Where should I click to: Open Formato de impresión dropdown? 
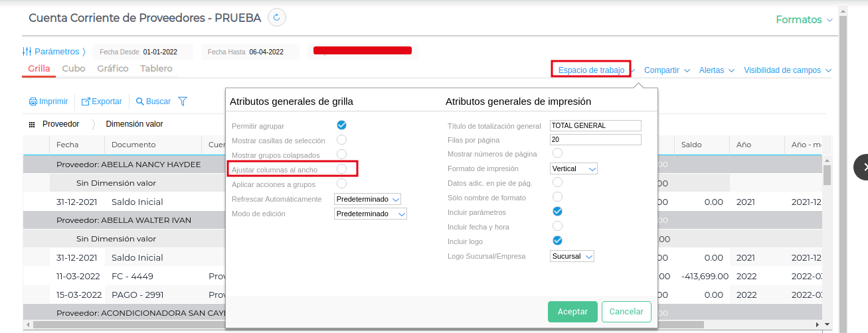(574, 168)
